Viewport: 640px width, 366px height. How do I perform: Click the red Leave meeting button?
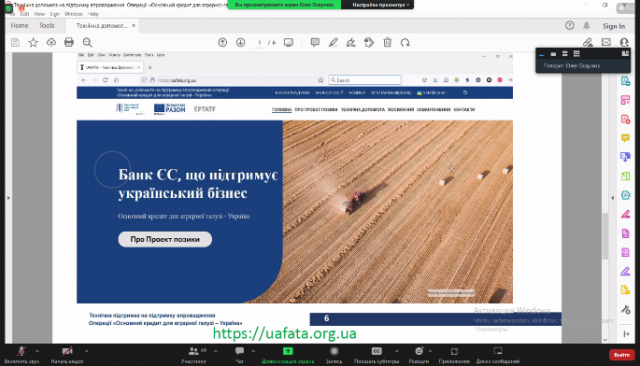point(622,355)
